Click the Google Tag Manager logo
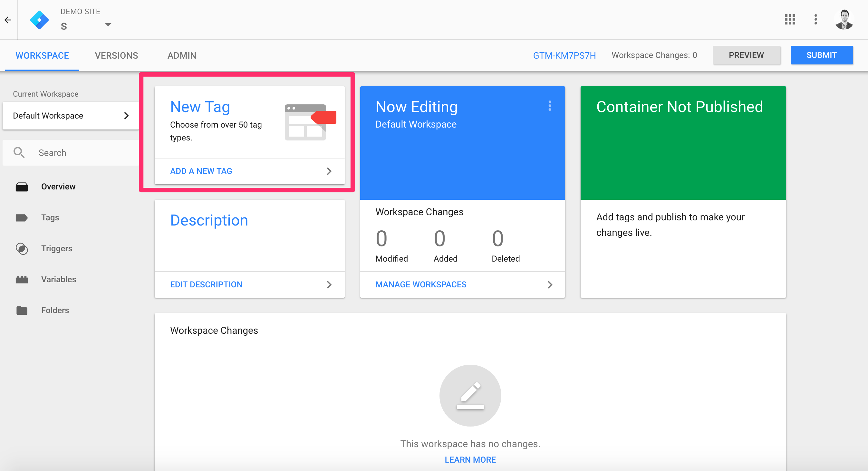The height and width of the screenshot is (471, 868). tap(39, 20)
